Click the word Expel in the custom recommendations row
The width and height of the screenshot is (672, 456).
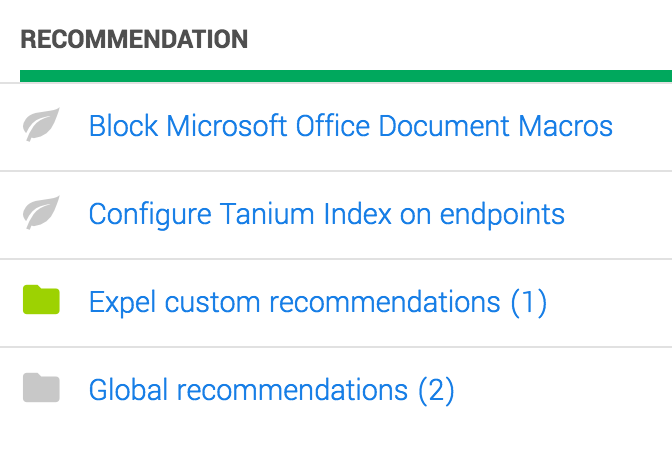pos(122,303)
